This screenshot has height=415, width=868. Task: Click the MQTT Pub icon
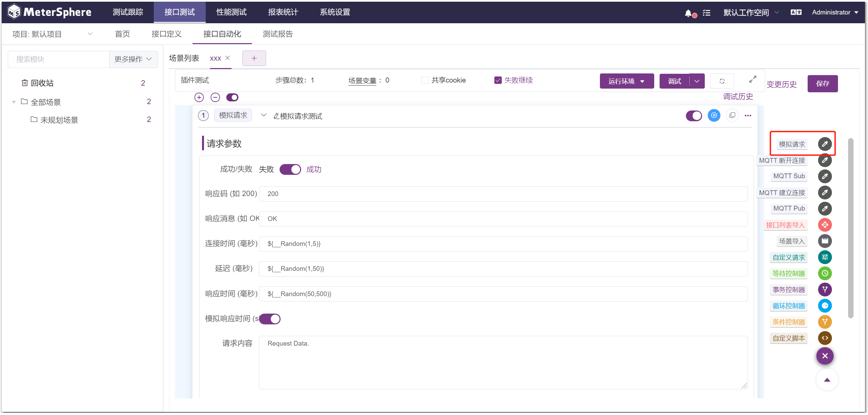pyautogui.click(x=825, y=209)
